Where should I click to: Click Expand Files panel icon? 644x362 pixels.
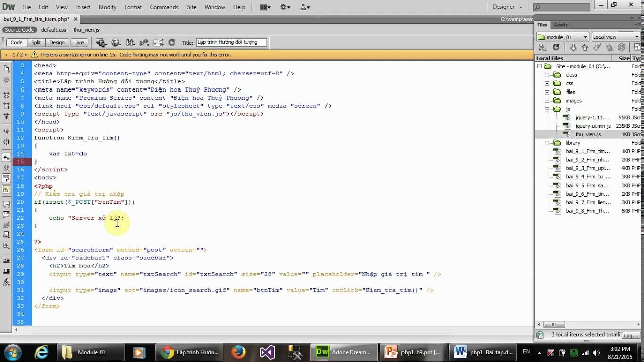click(637, 47)
